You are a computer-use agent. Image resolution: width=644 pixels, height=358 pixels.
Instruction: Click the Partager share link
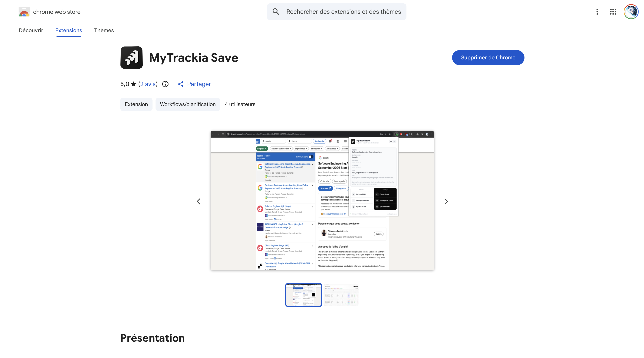[194, 84]
